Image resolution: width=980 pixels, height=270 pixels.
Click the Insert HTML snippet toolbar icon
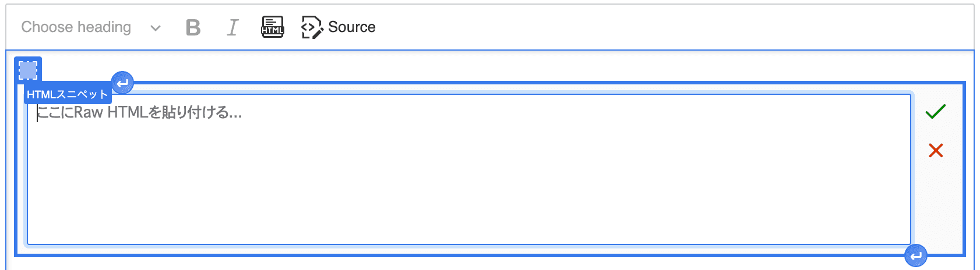tap(273, 27)
